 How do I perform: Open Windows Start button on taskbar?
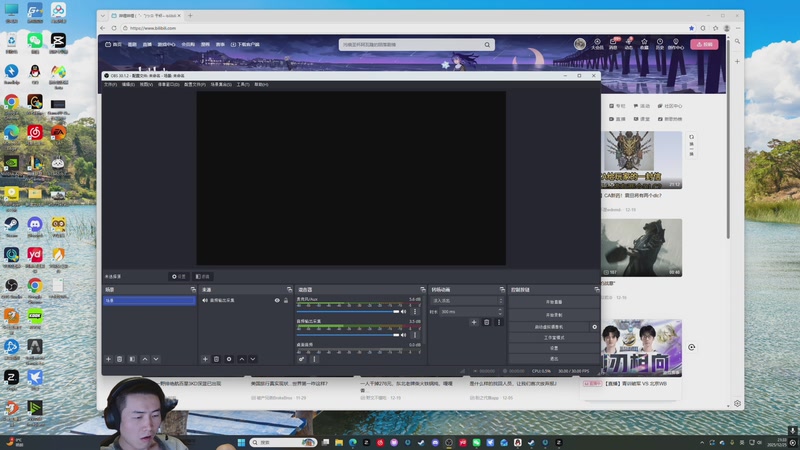[x=241, y=443]
